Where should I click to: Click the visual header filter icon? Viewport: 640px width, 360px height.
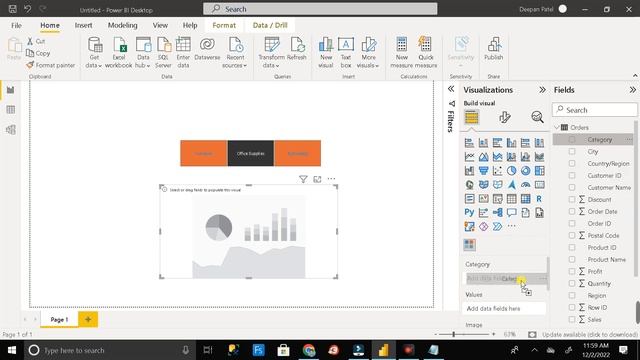pyautogui.click(x=303, y=179)
